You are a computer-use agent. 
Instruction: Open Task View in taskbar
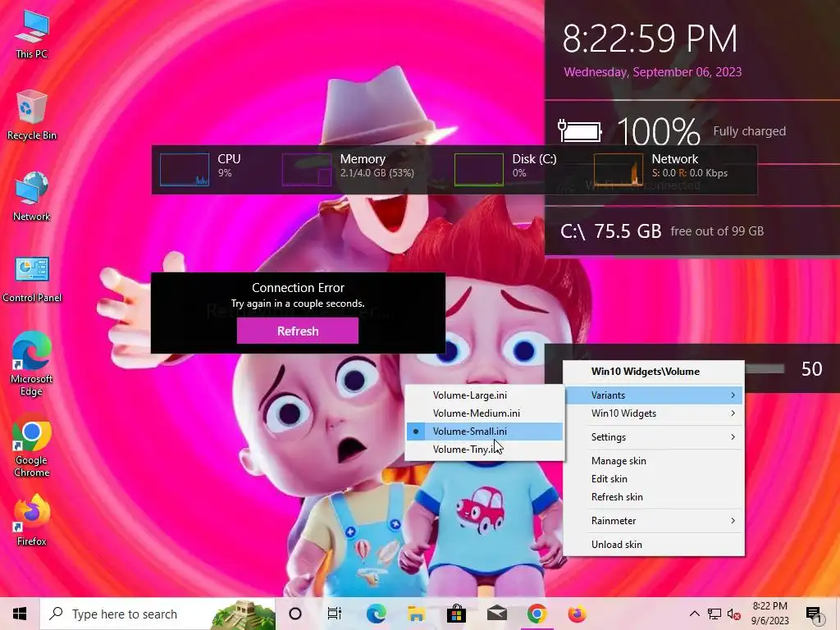tap(335, 614)
